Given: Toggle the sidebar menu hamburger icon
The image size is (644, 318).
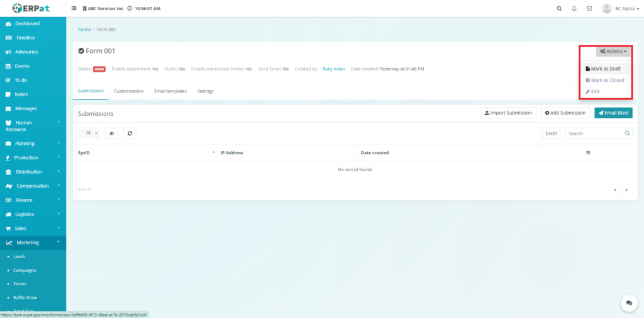Looking at the screenshot, I should point(74,9).
